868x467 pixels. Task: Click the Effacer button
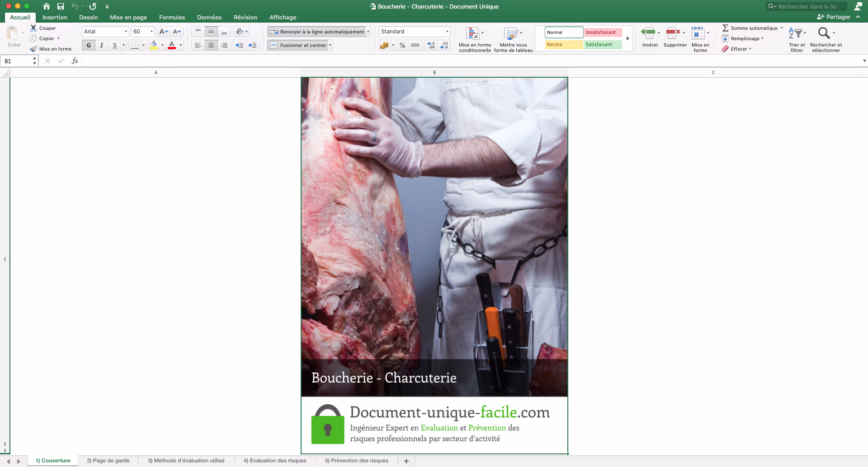click(737, 49)
